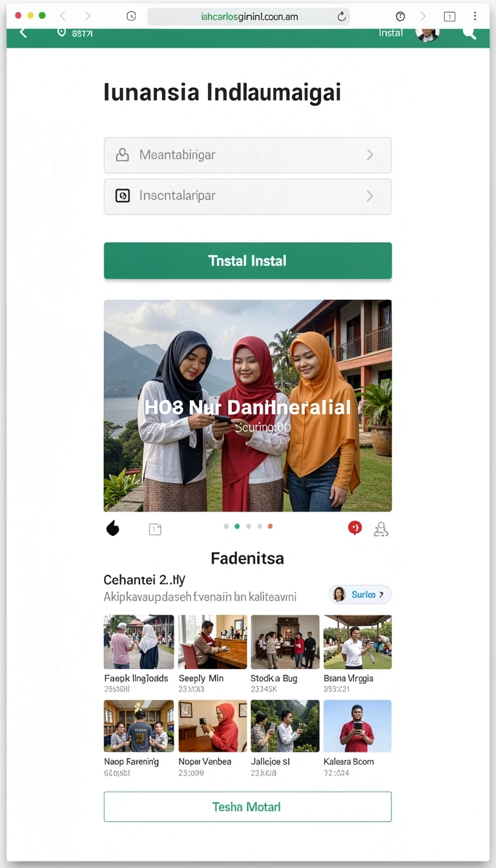Select the Meantabingar input field

pyautogui.click(x=247, y=155)
